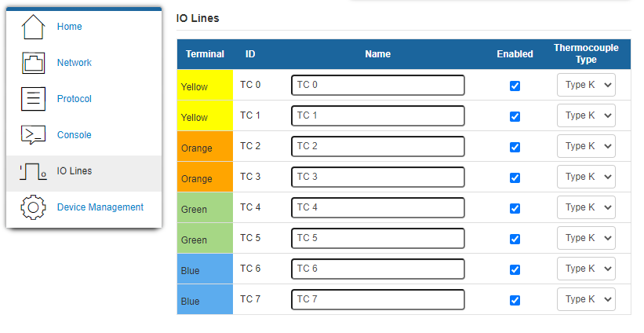The image size is (644, 333).
Task: Disable the TC 0 Enabled checkbox
Action: pos(515,86)
